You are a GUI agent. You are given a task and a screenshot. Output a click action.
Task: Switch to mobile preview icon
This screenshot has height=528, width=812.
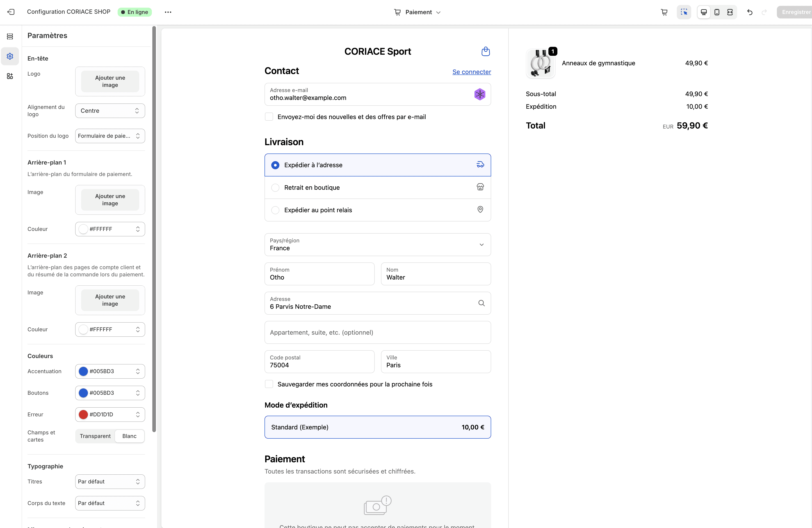coord(717,12)
